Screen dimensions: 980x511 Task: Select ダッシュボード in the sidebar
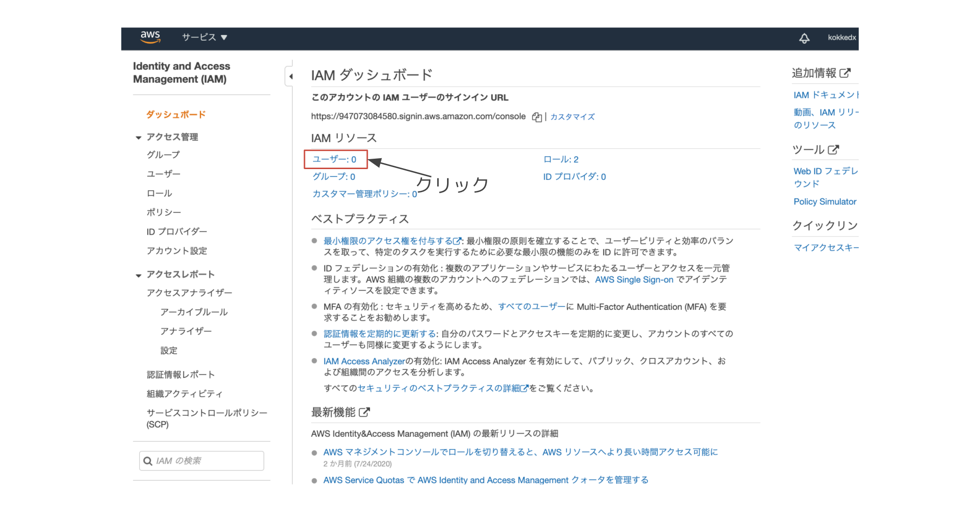pyautogui.click(x=175, y=114)
